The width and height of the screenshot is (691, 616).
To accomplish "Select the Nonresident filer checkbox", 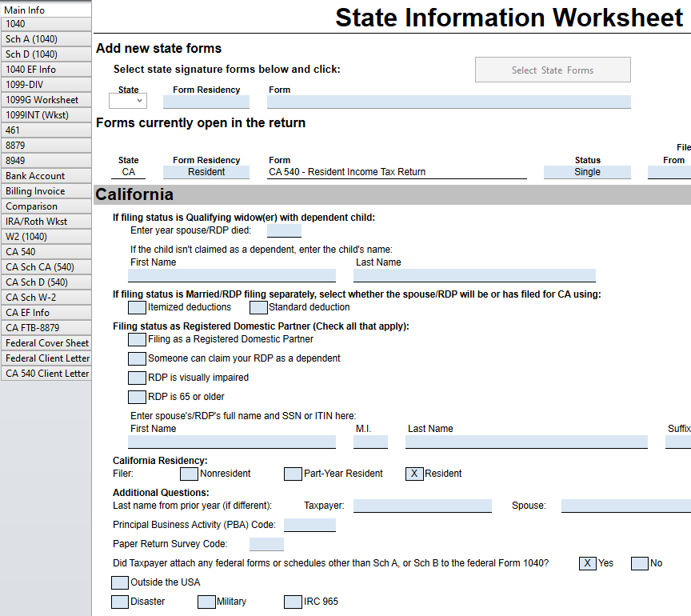I will (x=189, y=474).
